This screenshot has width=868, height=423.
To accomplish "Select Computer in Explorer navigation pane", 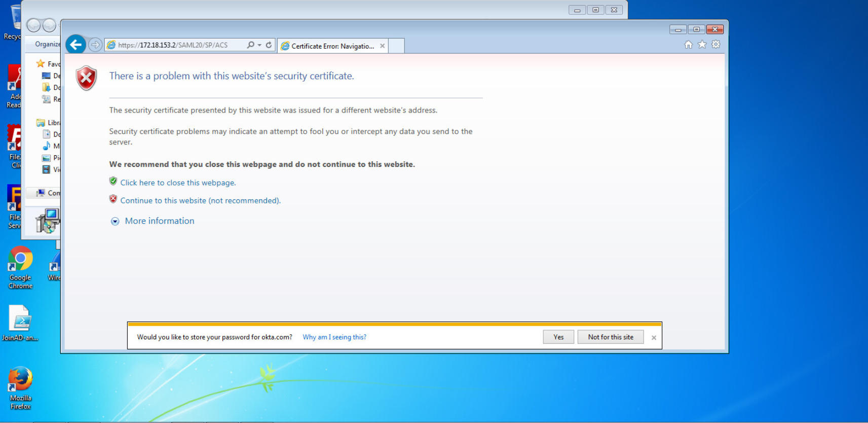I will pyautogui.click(x=48, y=193).
